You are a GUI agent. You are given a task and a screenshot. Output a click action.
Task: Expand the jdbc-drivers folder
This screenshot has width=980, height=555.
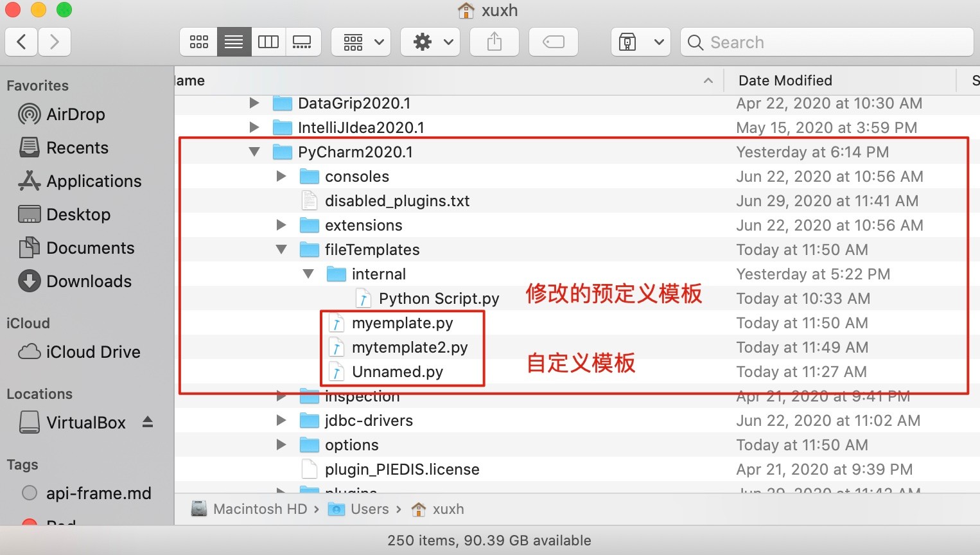281,420
